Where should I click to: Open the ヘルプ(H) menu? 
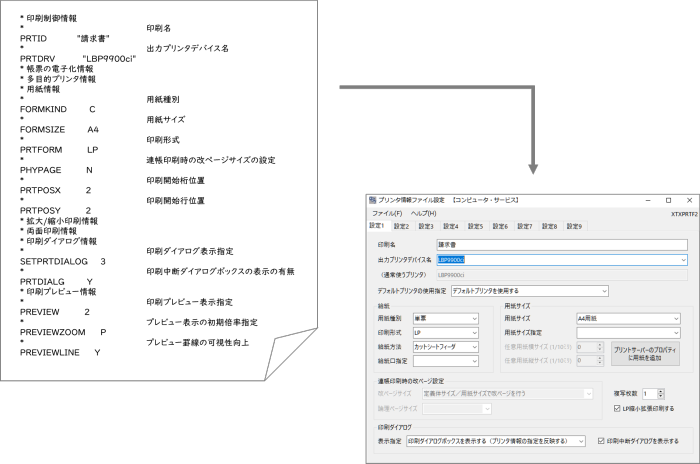click(x=423, y=213)
